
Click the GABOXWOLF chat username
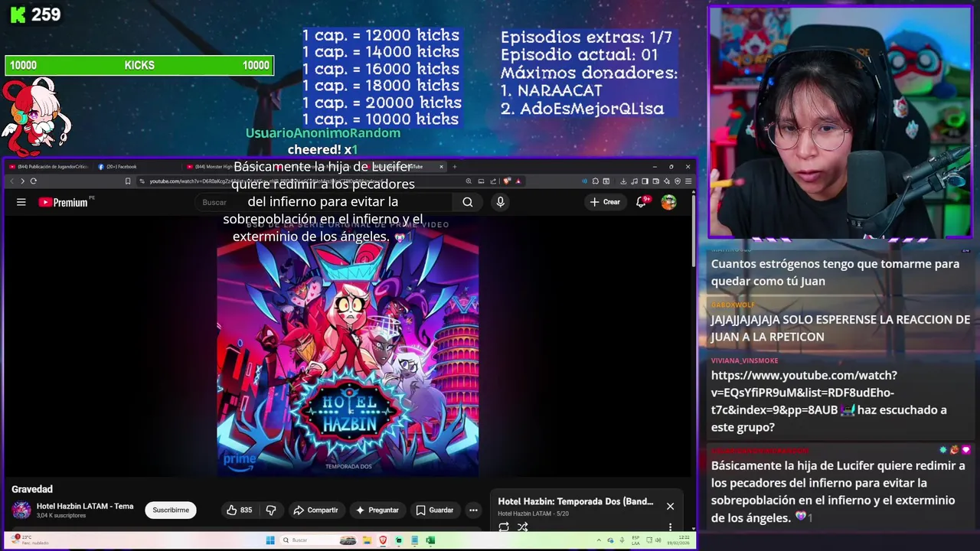(733, 305)
